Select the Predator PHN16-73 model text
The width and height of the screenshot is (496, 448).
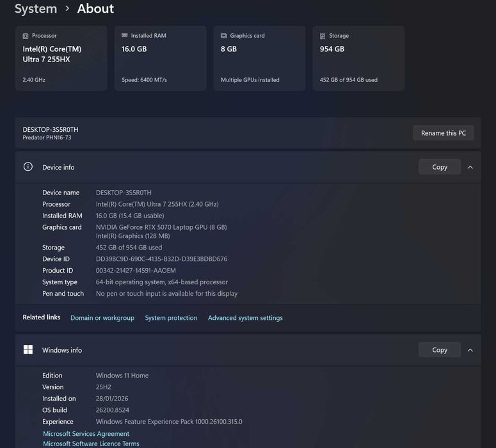point(47,138)
